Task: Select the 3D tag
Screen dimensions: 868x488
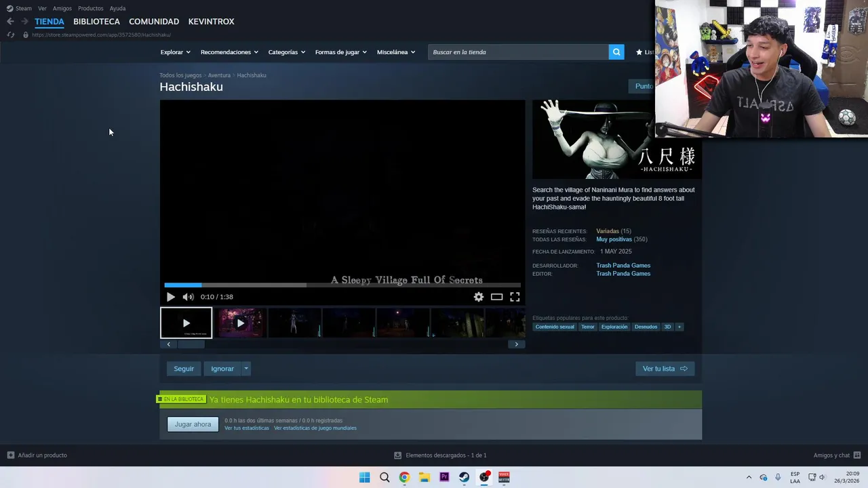Action: tap(667, 327)
